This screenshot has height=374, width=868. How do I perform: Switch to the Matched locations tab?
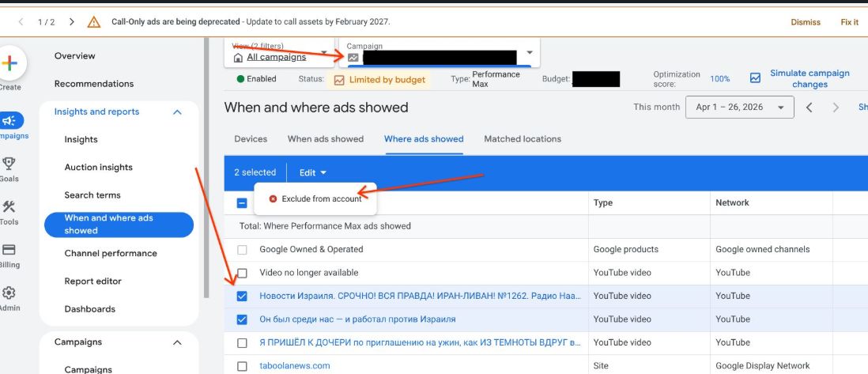tap(523, 139)
